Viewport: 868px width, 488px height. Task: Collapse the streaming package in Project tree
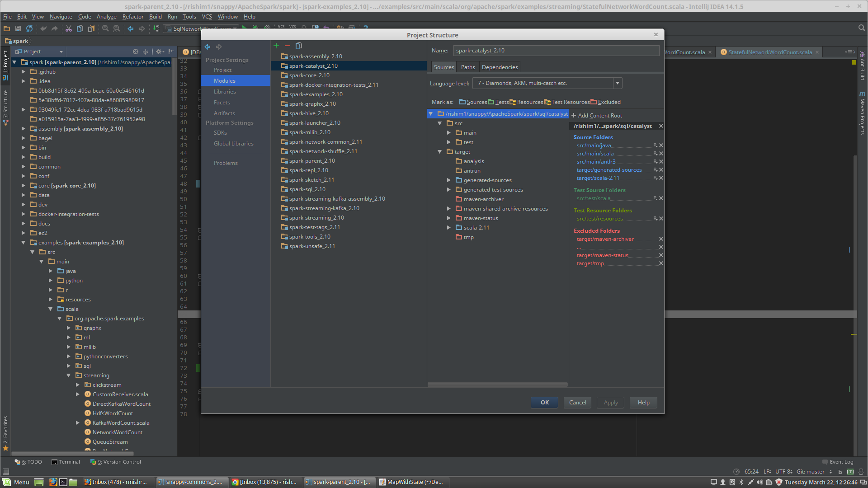tap(69, 375)
